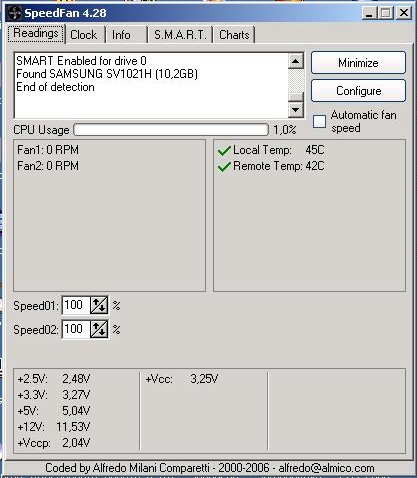Click the Speed01 up/down spinner arrows
The image size is (417, 478).
(99, 305)
